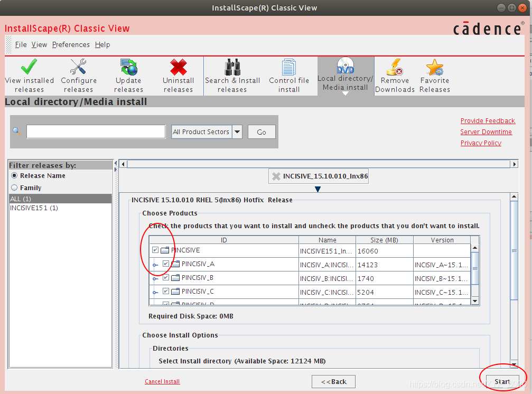Viewport: 532px width, 394px height.
Task: Open Remove Downloads icon
Action: coord(395,67)
